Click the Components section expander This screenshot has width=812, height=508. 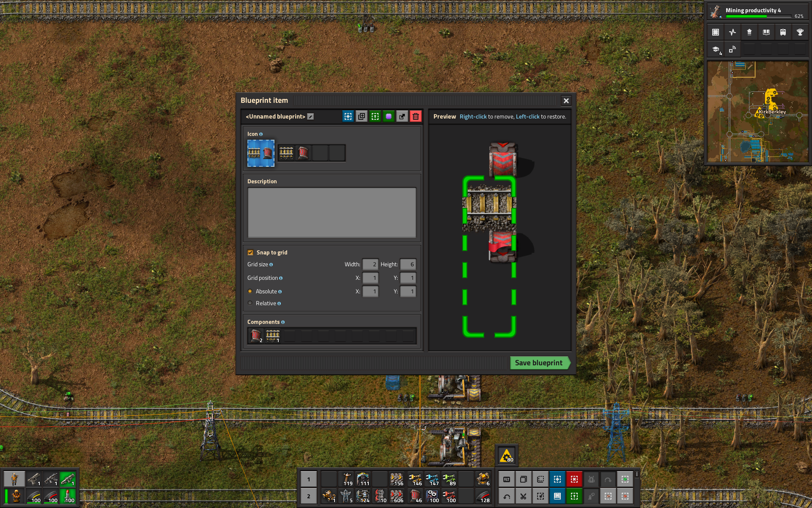[283, 321]
